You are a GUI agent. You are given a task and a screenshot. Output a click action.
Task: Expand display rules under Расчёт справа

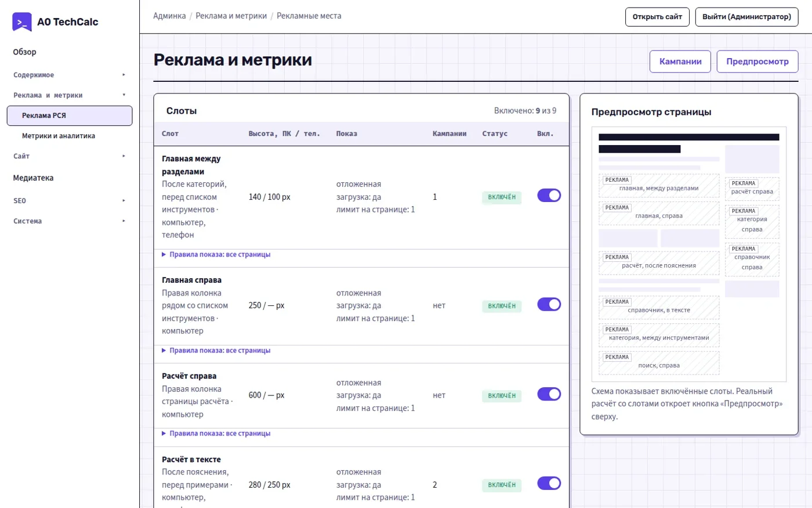coord(216,434)
